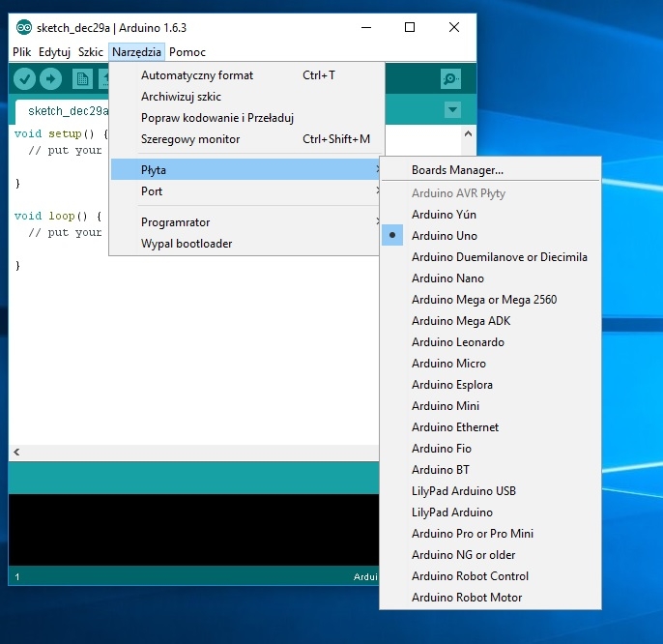Pick the Arduino Mini board
The image size is (663, 644).
[x=491, y=406]
